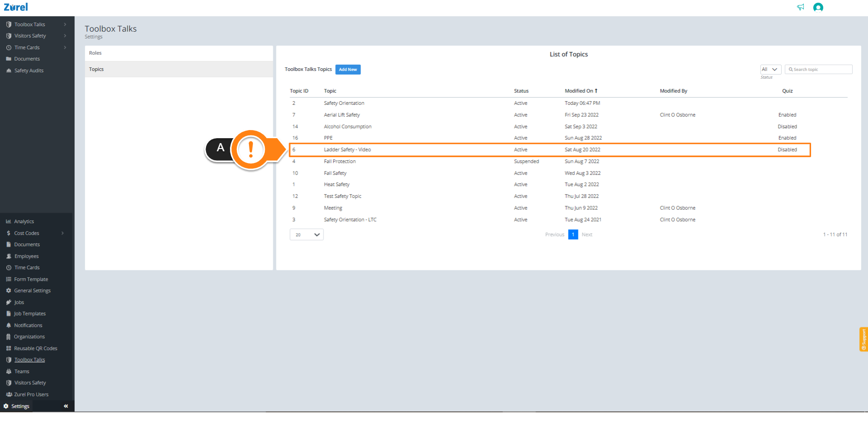The image size is (868, 438).
Task: Open the Zurel Pro Users page
Action: (x=31, y=394)
